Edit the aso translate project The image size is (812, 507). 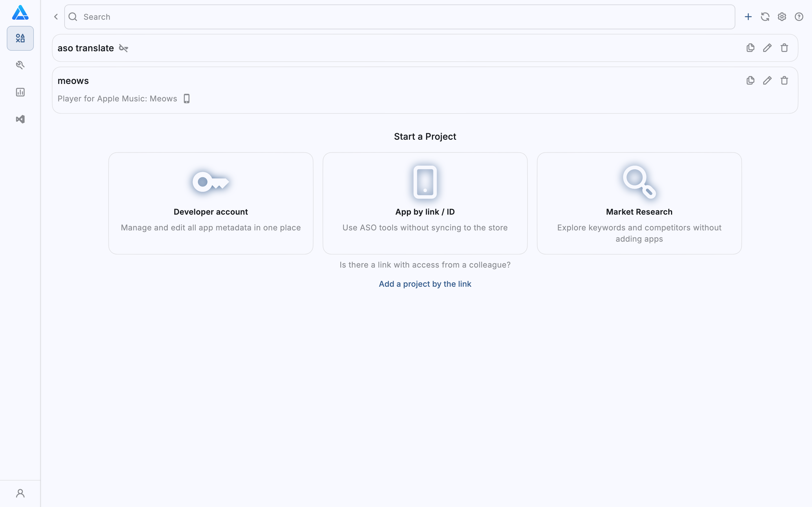pos(767,48)
